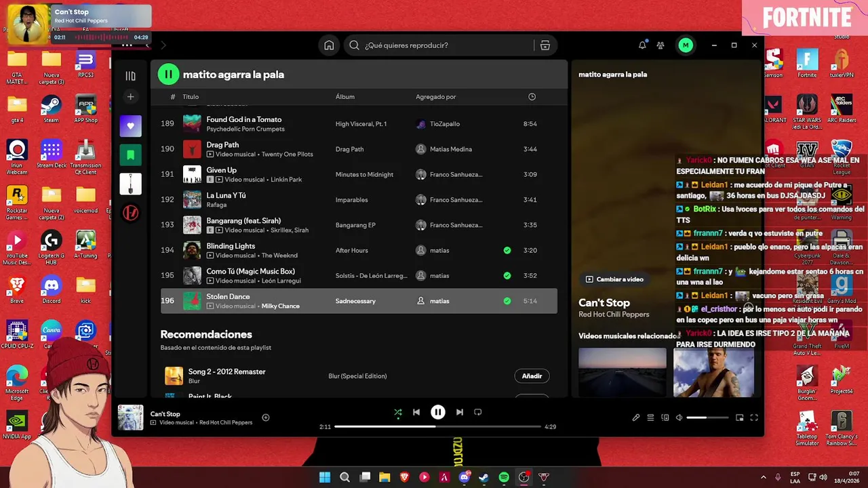
Task: Sort by the Agregado por column header
Action: click(436, 97)
